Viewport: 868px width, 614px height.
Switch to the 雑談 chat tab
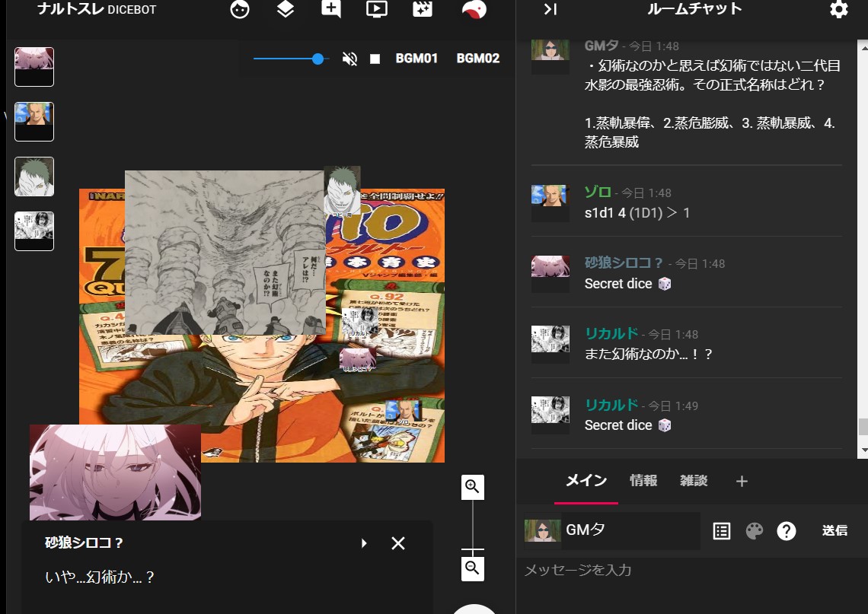click(x=694, y=481)
